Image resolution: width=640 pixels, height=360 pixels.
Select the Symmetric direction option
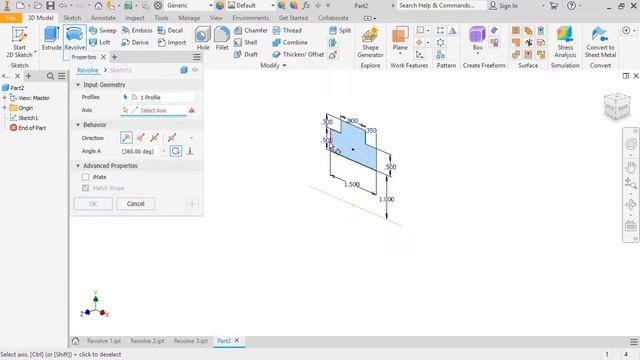[x=154, y=138]
